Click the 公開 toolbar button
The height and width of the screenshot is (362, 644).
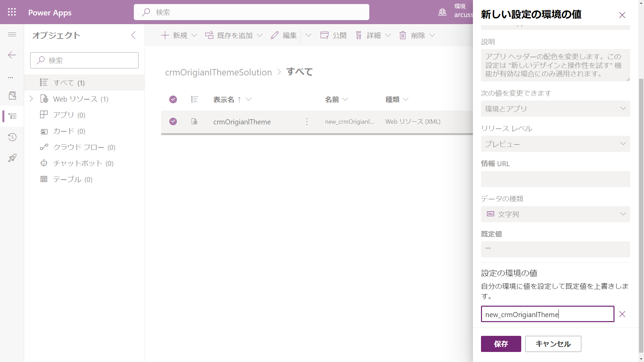pos(333,35)
